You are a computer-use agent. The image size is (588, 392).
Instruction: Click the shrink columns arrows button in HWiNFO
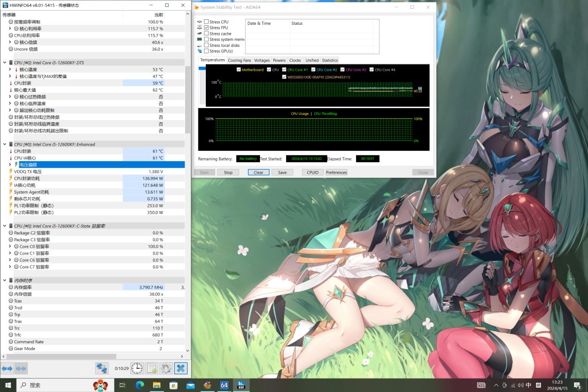[21, 368]
